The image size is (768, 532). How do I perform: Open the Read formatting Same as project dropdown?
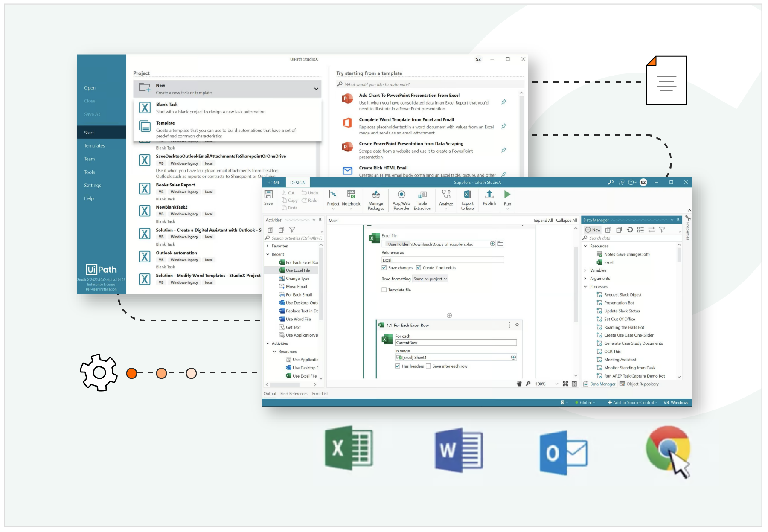tap(430, 279)
